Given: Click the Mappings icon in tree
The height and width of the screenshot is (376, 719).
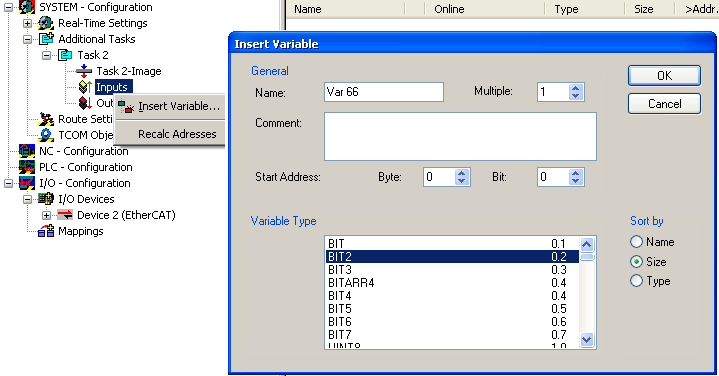Looking at the screenshot, I should [46, 231].
